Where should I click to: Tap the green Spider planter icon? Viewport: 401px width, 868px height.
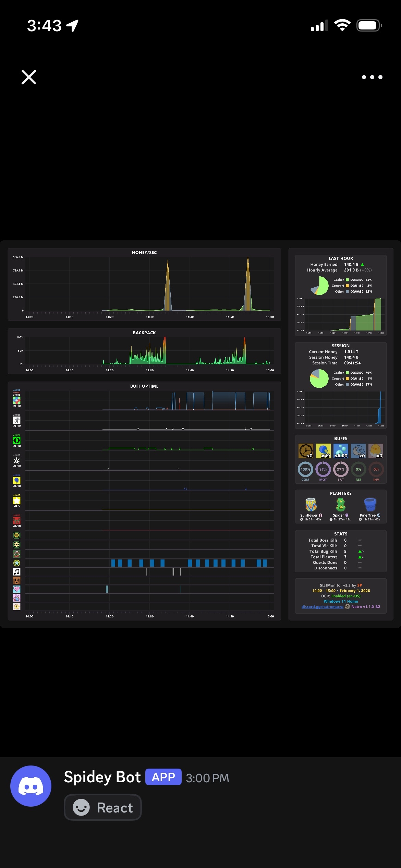(x=340, y=505)
